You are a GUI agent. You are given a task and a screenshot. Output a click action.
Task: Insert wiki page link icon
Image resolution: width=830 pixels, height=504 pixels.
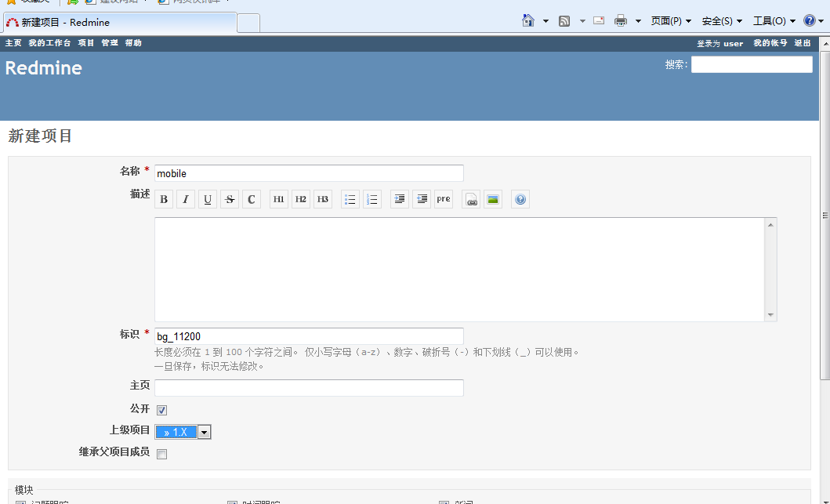[x=471, y=199]
